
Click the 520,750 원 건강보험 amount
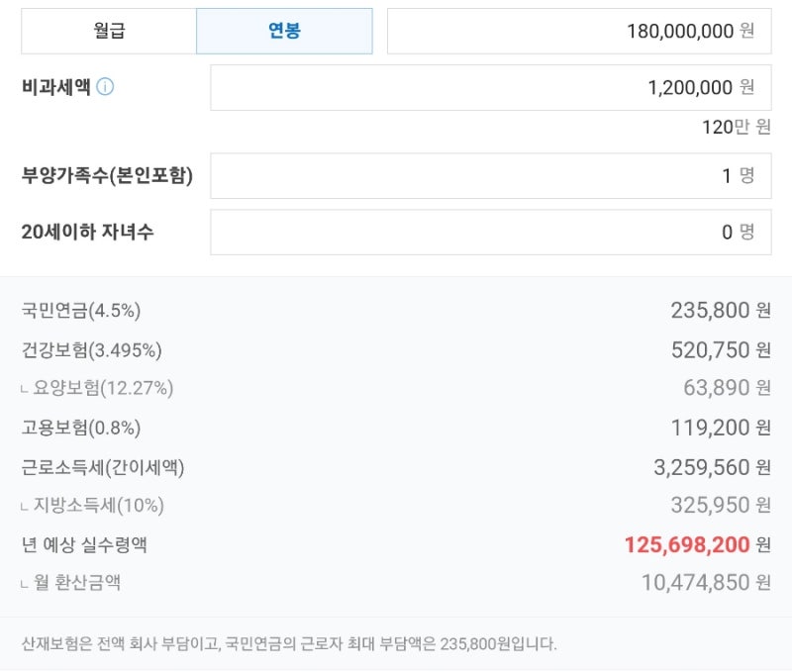point(720,349)
